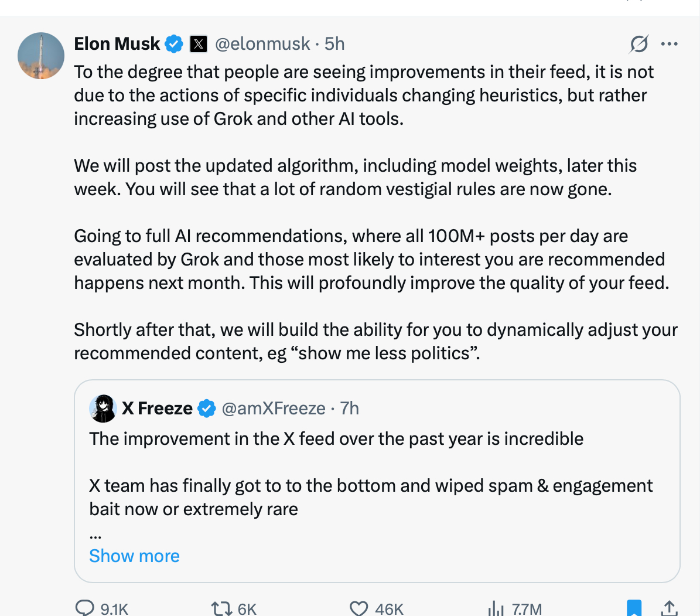The width and height of the screenshot is (700, 616).
Task: Click Elon Musk's blue verified badge
Action: pyautogui.click(x=174, y=44)
